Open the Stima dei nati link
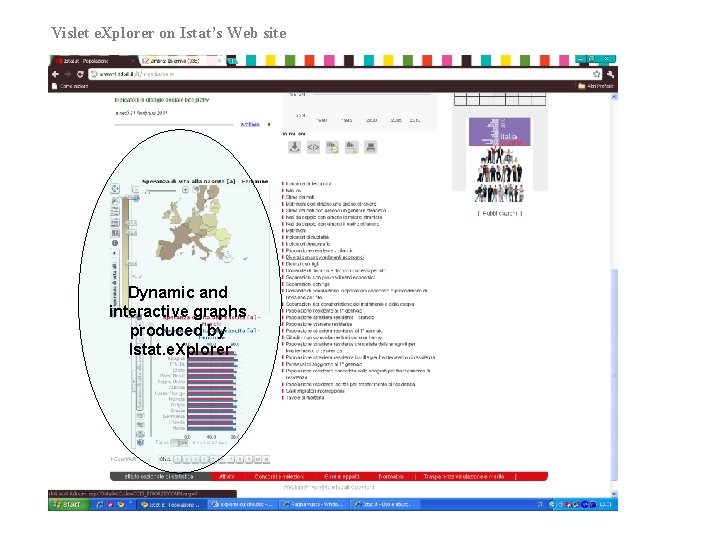720x540 pixels. tap(300, 197)
